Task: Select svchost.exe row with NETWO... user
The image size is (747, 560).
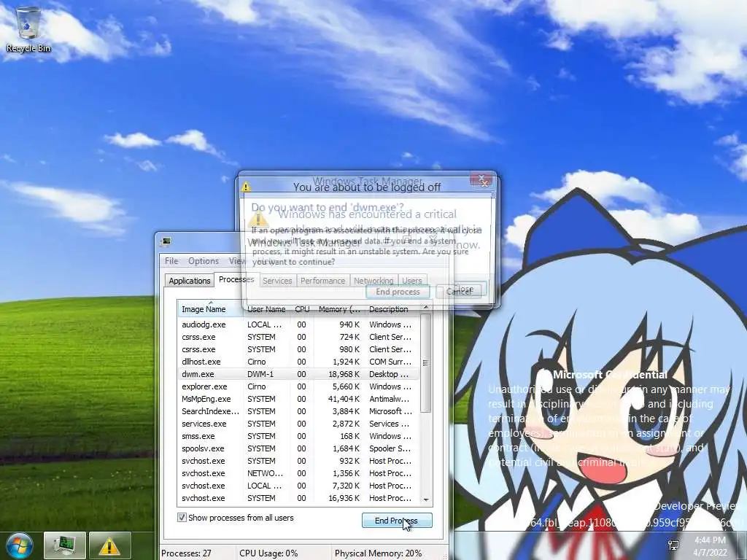Action: point(298,472)
